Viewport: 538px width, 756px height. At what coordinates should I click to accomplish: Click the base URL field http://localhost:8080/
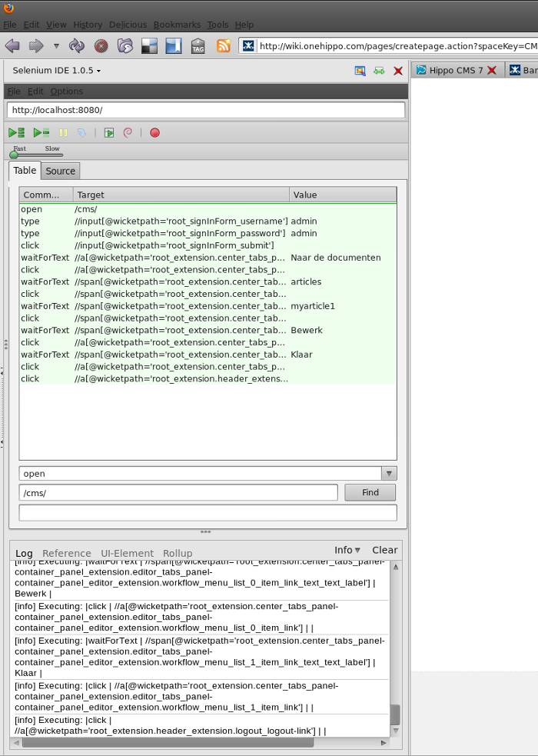[x=206, y=110]
